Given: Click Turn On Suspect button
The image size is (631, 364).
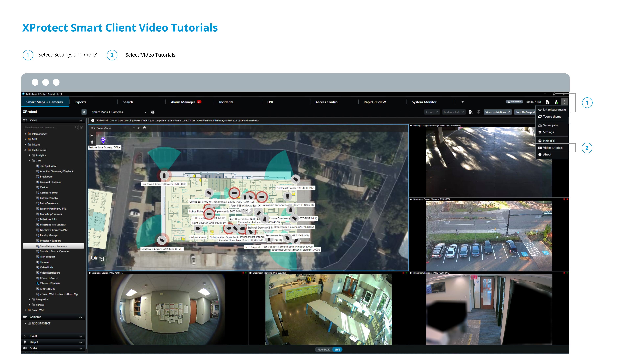Looking at the screenshot, I should pyautogui.click(x=525, y=112).
